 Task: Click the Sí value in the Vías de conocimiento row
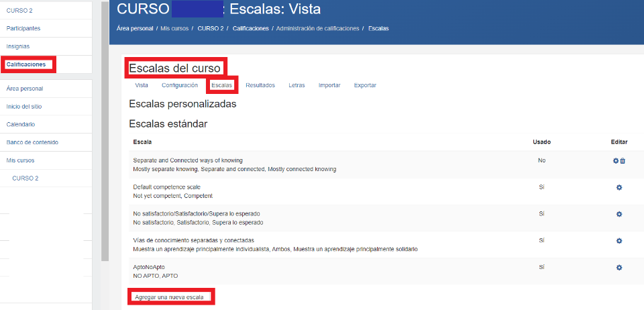point(542,241)
